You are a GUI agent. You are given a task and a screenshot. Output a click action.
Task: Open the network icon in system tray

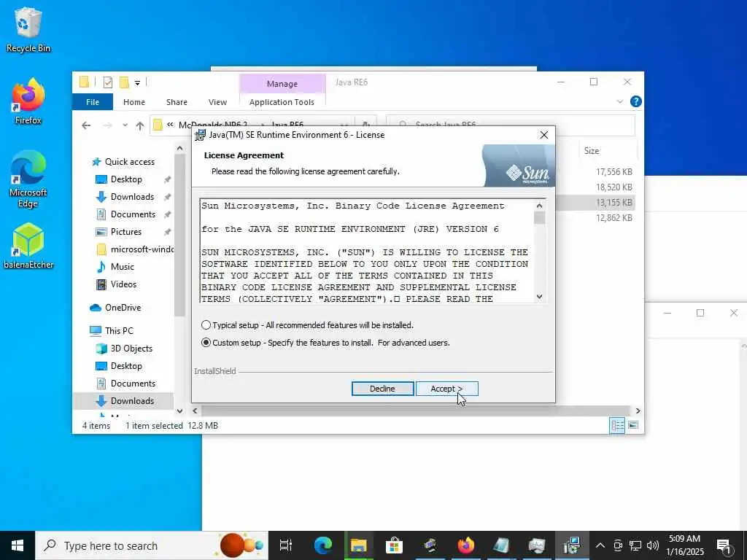635,545
